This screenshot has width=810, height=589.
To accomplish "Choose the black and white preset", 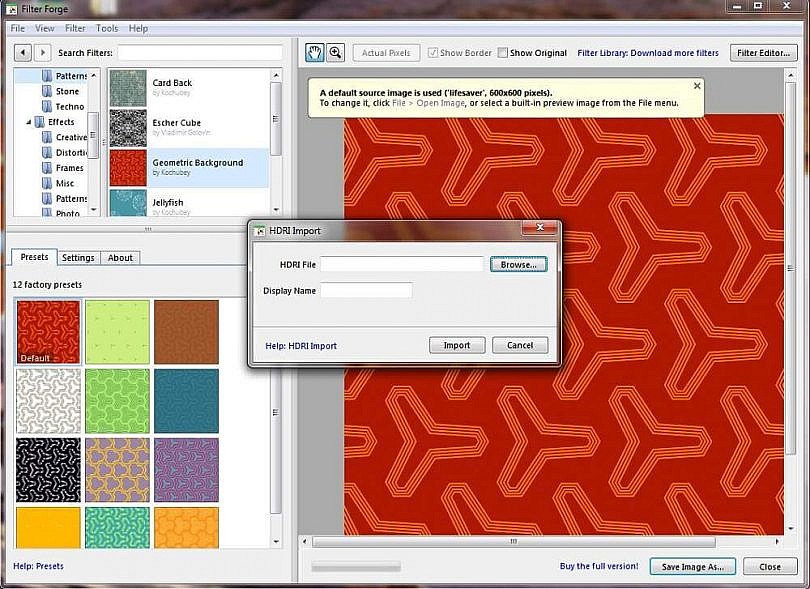I will point(48,470).
